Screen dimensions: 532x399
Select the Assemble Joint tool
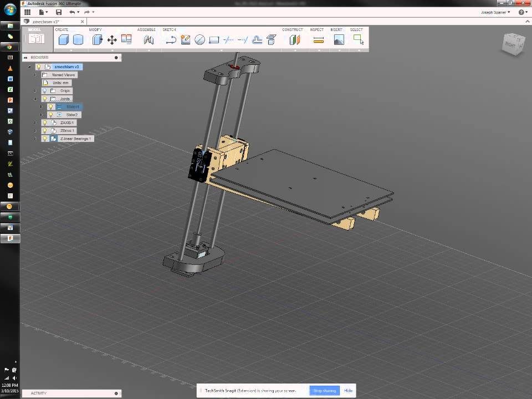(x=149, y=40)
